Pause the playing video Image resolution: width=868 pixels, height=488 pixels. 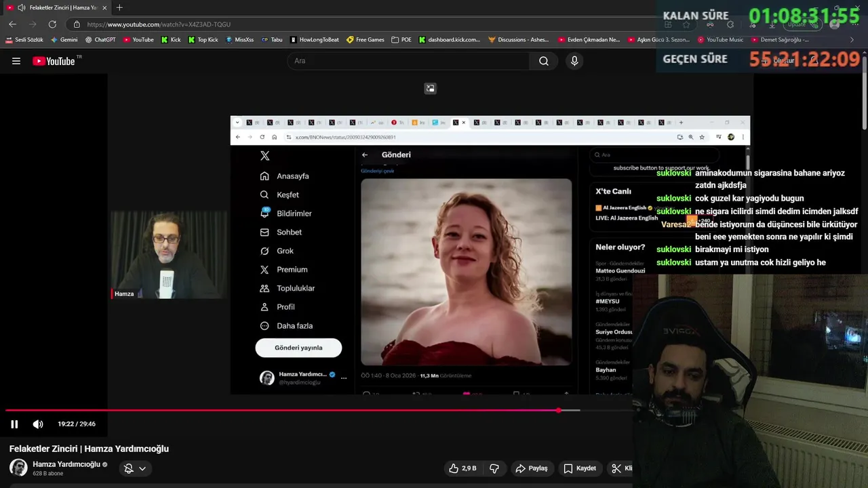[x=14, y=424]
